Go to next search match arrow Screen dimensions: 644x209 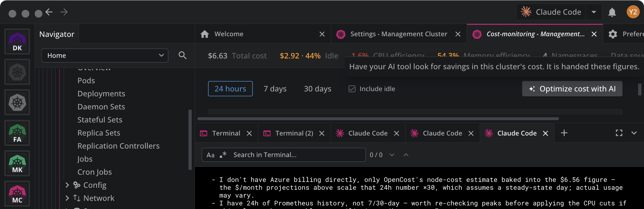[x=392, y=155]
